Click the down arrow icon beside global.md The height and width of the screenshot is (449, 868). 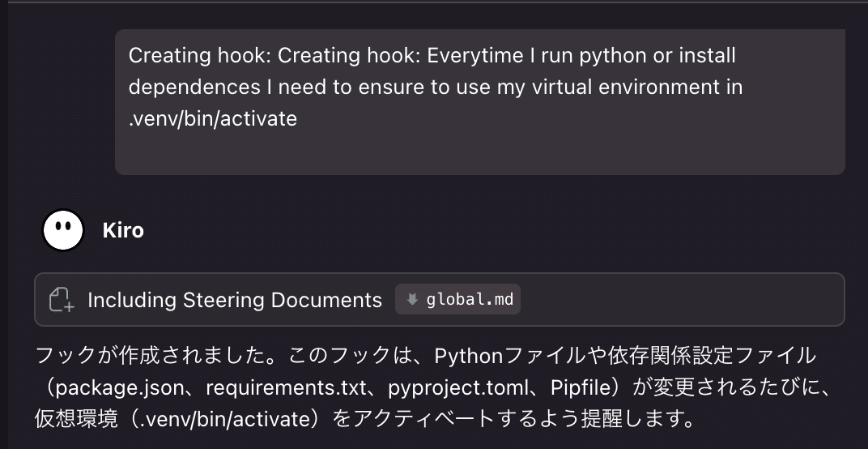coord(412,300)
